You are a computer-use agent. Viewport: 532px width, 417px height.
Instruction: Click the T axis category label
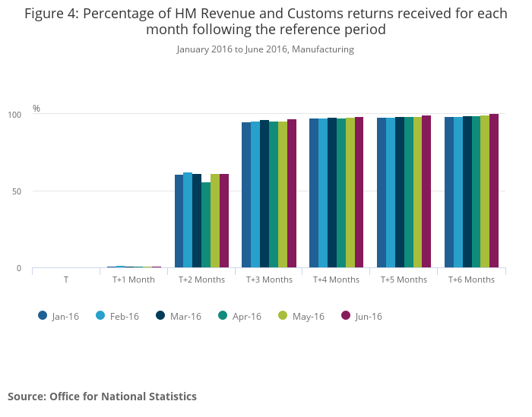[x=66, y=280]
